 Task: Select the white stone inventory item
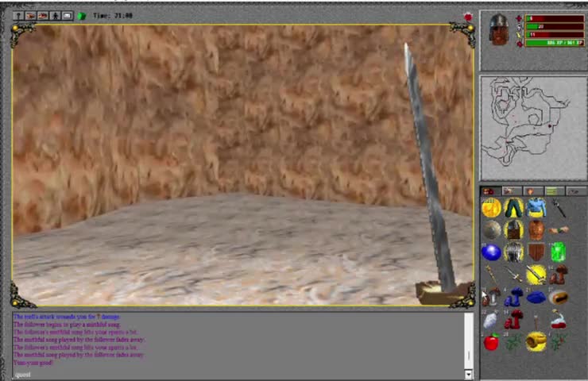tap(490, 320)
